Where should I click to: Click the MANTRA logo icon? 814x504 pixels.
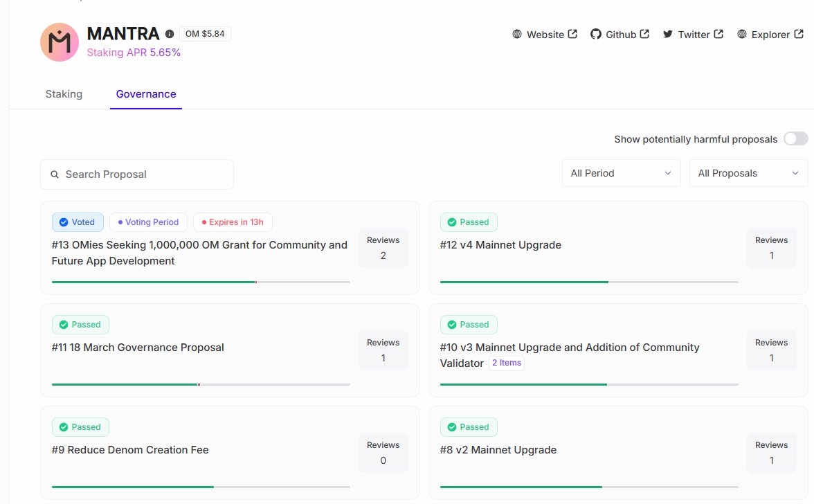[x=60, y=42]
